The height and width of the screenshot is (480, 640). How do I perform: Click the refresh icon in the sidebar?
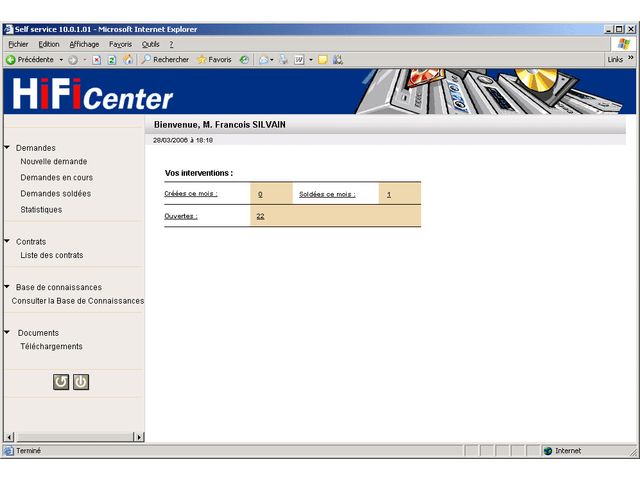pyautogui.click(x=61, y=381)
